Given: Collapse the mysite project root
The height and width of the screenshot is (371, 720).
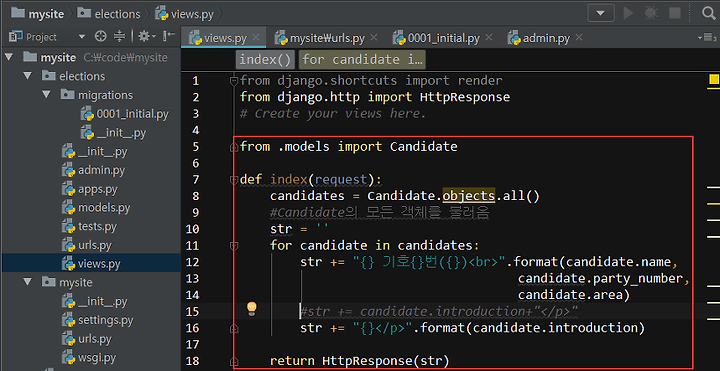Looking at the screenshot, I should point(9,57).
